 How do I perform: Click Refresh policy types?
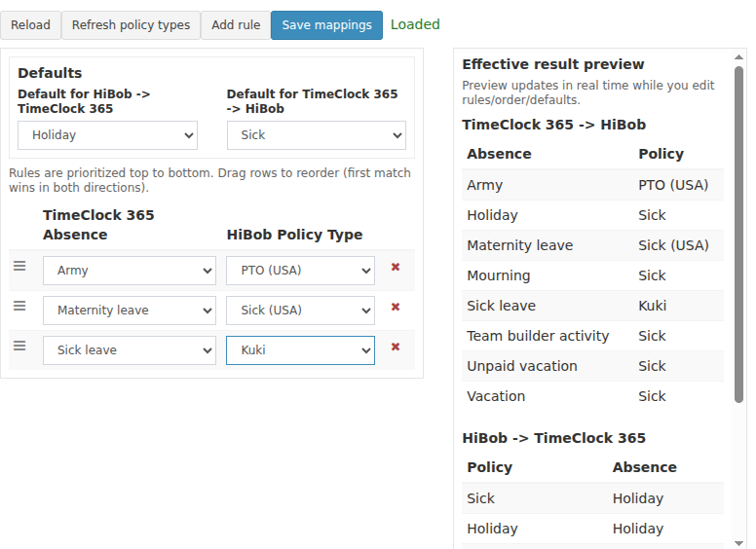point(131,25)
